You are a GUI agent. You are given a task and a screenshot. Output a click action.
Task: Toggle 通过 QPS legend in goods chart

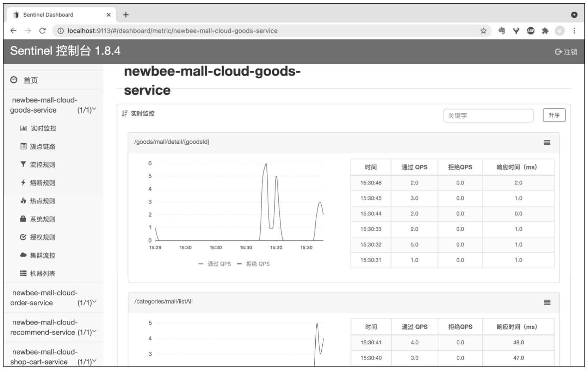click(x=215, y=264)
